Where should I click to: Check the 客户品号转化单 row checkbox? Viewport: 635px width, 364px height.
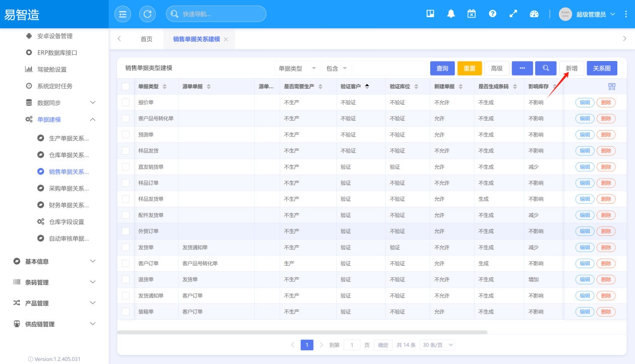pos(126,118)
